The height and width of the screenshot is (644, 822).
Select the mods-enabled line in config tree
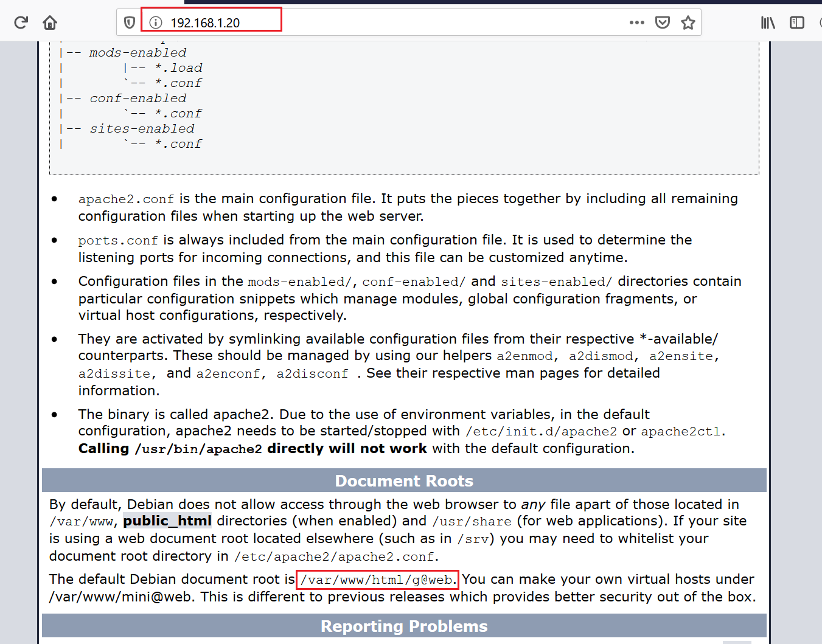click(138, 53)
